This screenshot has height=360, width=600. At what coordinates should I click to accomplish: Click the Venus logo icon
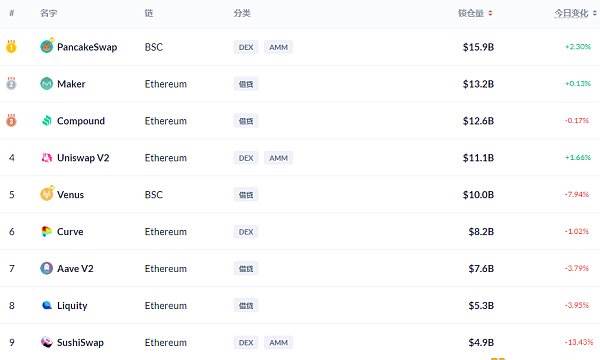pyautogui.click(x=47, y=194)
